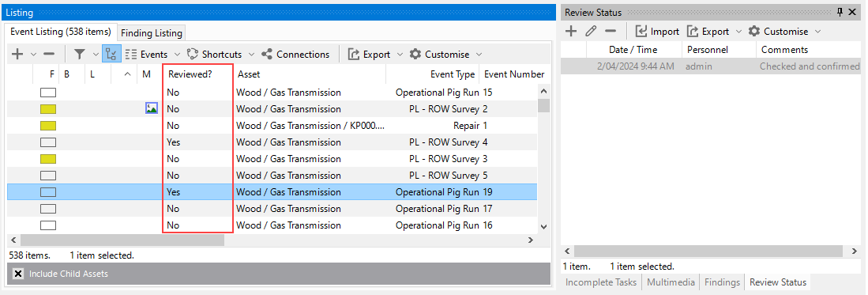Screen dimensions: 868x295
Task: Click Export in the Review Status toolbar
Action: (708, 32)
